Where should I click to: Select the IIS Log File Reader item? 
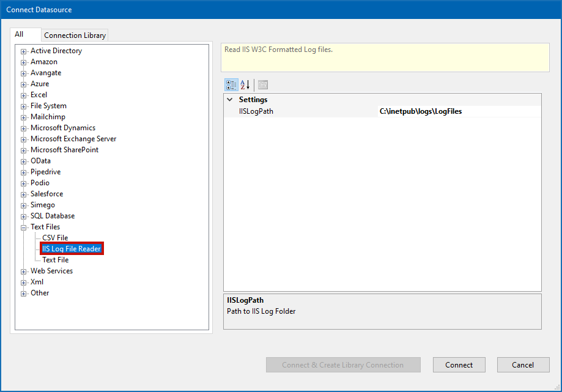coord(72,249)
